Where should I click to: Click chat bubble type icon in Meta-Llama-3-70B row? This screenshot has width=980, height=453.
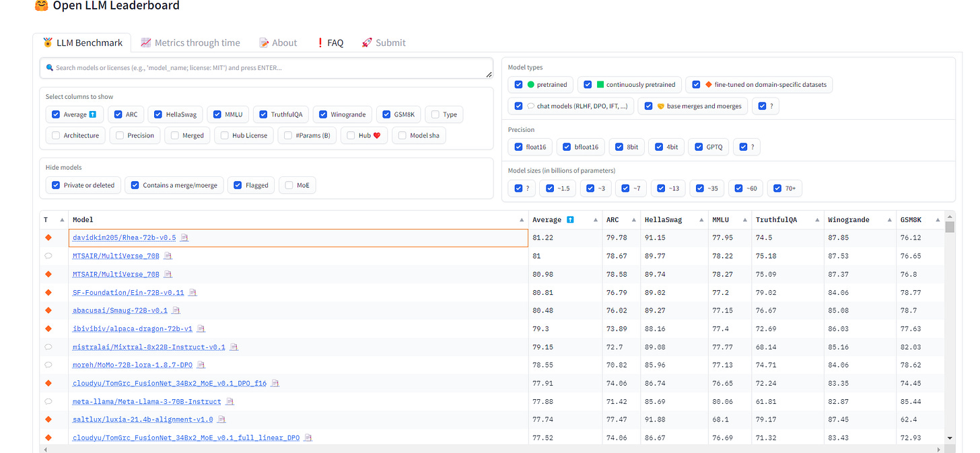pos(48,401)
